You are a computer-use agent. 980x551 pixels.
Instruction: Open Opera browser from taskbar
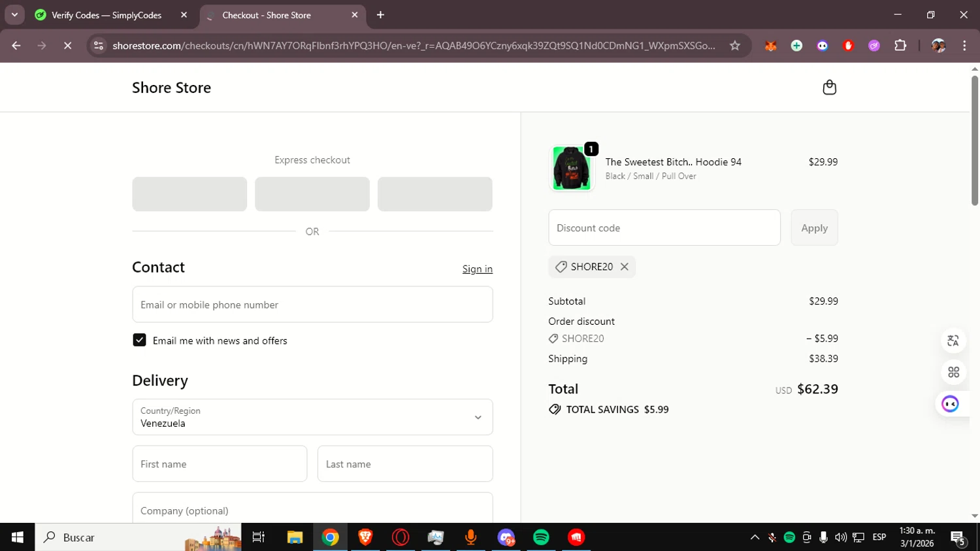[x=400, y=537]
